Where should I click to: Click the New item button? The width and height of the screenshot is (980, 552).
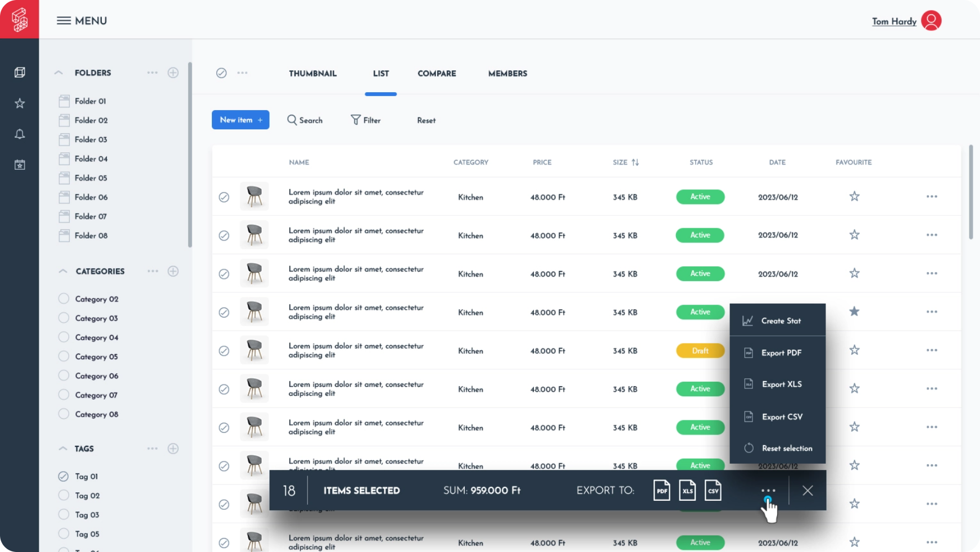tap(241, 120)
